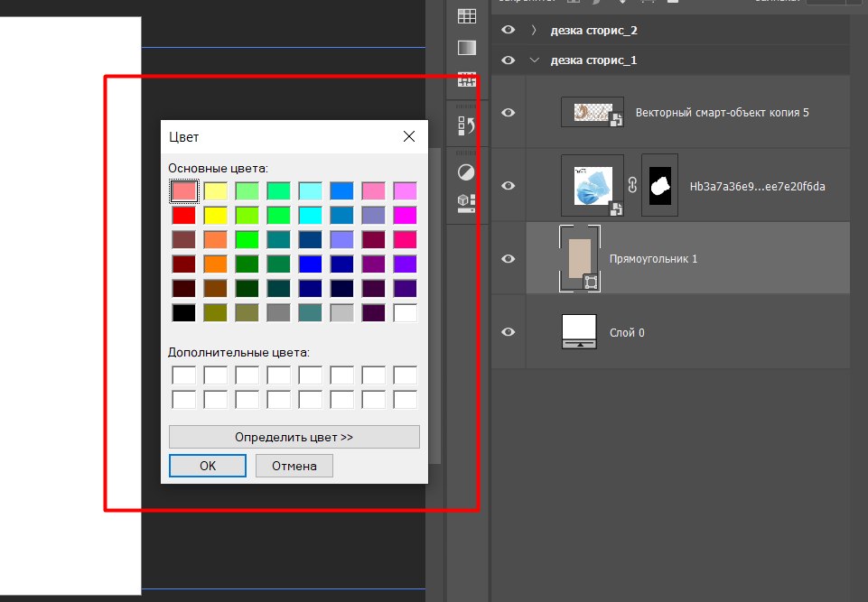868x602 pixels.
Task: Click the Отмена button
Action: 294,466
